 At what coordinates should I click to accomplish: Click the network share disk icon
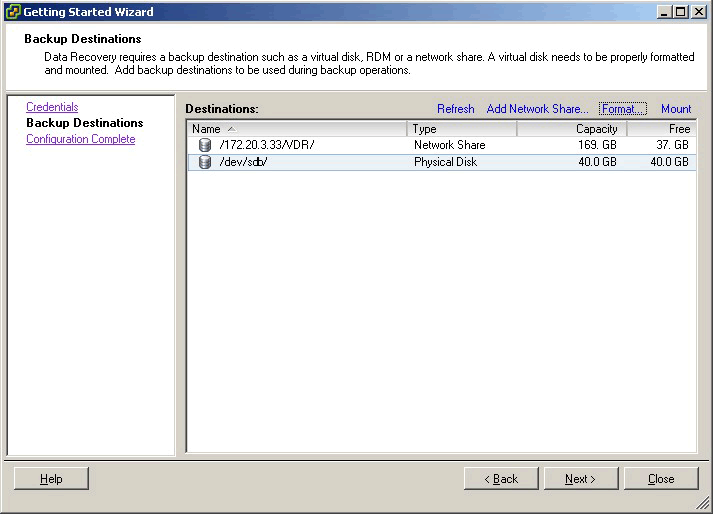205,145
